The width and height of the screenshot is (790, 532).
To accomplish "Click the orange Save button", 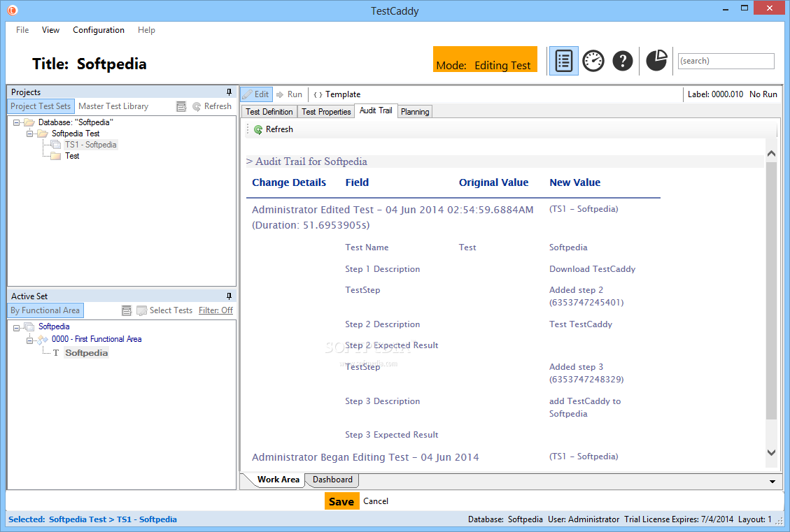I will 341,501.
